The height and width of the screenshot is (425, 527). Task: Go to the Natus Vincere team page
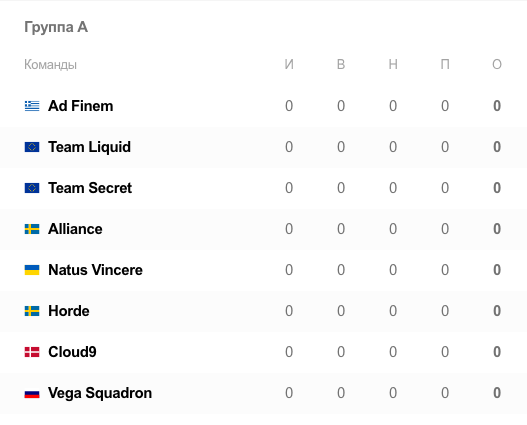95,270
